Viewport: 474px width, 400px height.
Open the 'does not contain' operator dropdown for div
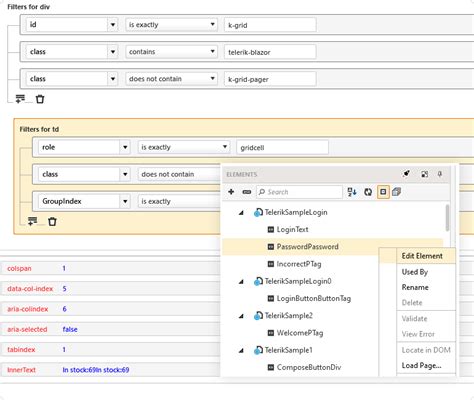(x=212, y=79)
